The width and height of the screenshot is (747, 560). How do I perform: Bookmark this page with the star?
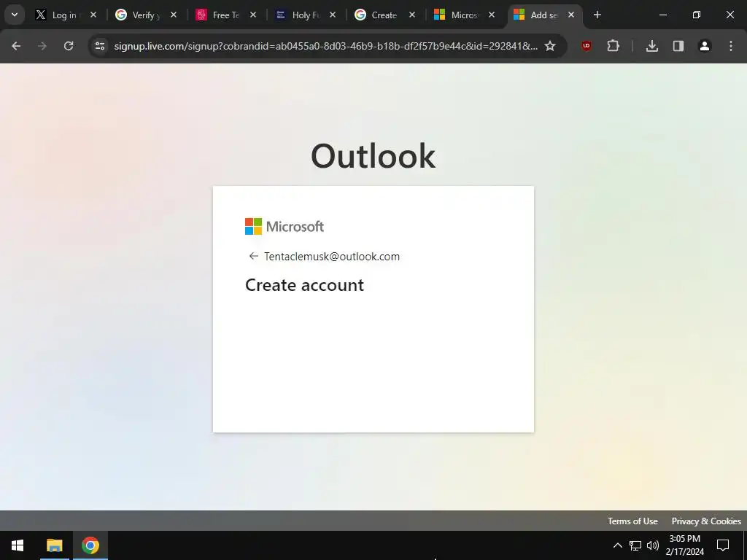click(550, 46)
